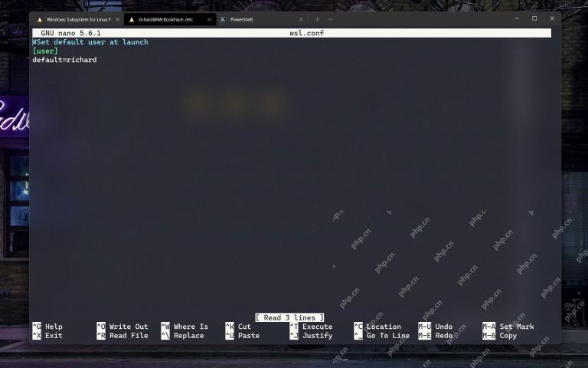The image size is (588, 368).
Task: Click the M-U Undo shortcut
Action: tap(436, 327)
